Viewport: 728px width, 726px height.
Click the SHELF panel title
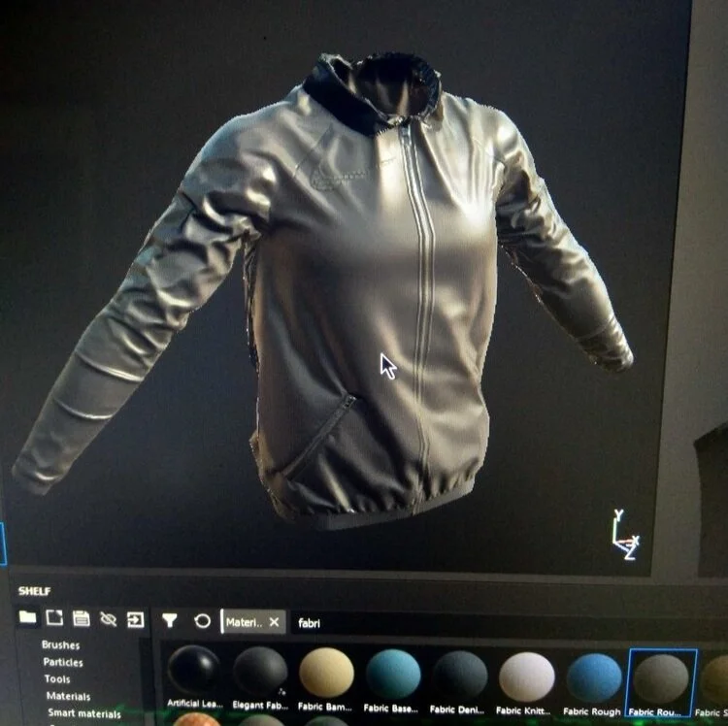[34, 591]
